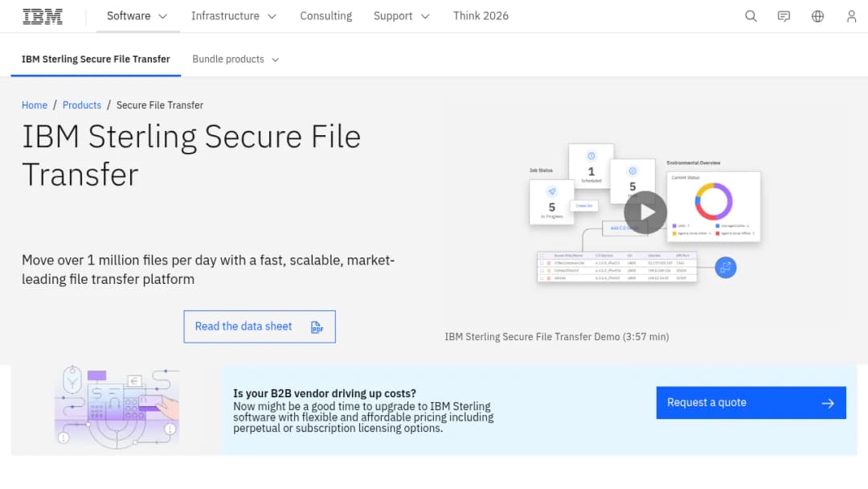
Task: Open the chat contact icon
Action: pyautogui.click(x=784, y=16)
